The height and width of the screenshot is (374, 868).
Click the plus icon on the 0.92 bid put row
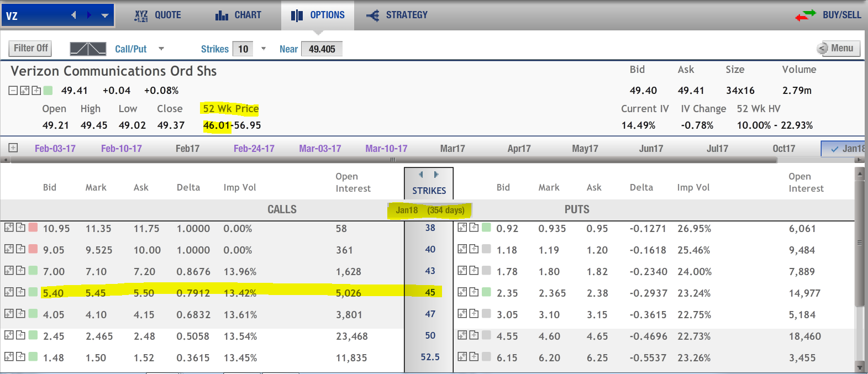point(474,227)
